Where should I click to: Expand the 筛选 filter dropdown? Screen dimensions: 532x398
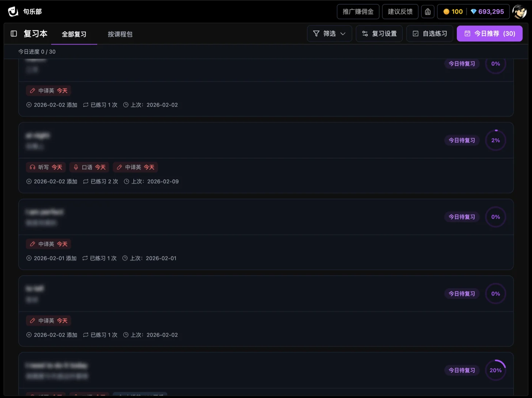click(329, 34)
